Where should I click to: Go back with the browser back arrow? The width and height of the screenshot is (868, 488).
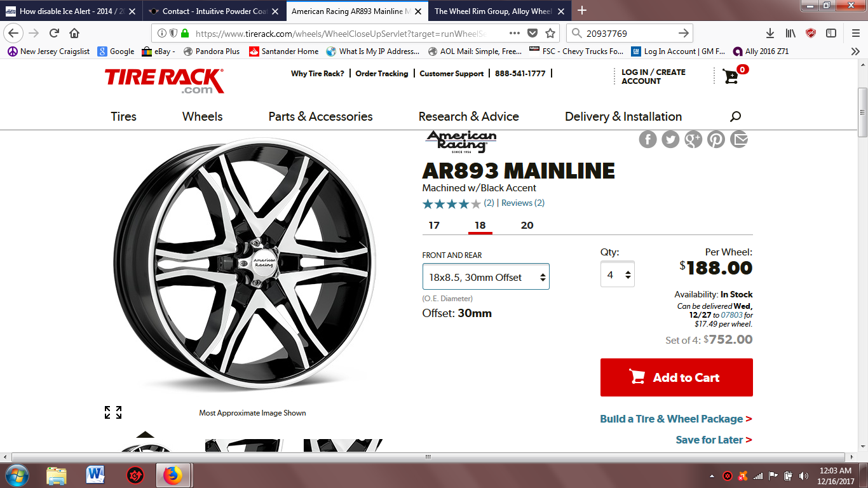[x=14, y=33]
